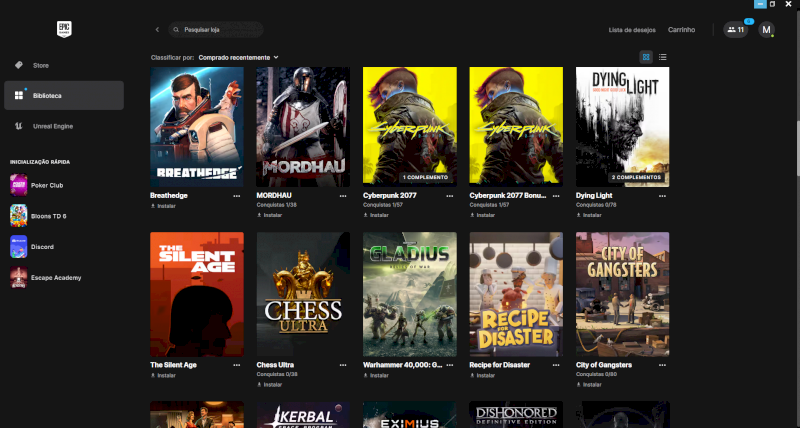
Task: Install Warhammer 40,000 Gladius
Action: [x=376, y=375]
